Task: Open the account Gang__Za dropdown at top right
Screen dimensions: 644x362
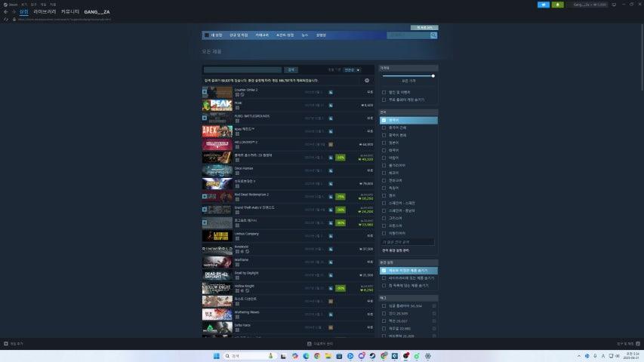Action: pos(590,5)
